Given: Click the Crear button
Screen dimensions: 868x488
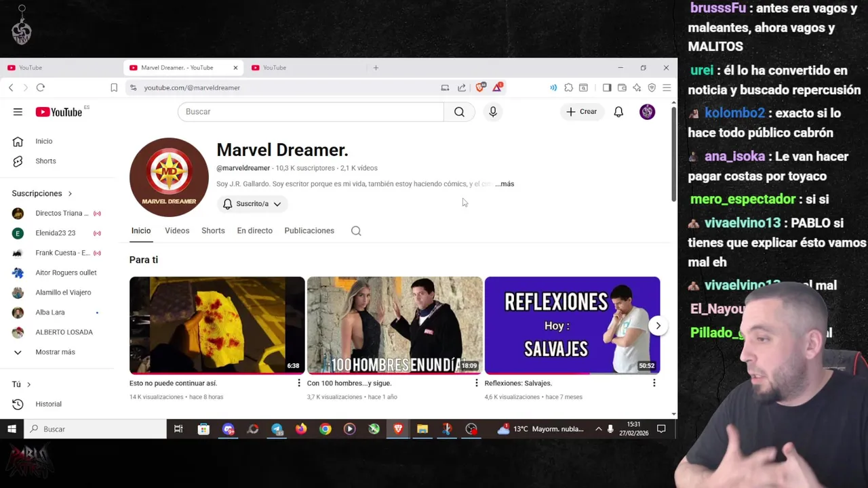Looking at the screenshot, I should [x=582, y=112].
